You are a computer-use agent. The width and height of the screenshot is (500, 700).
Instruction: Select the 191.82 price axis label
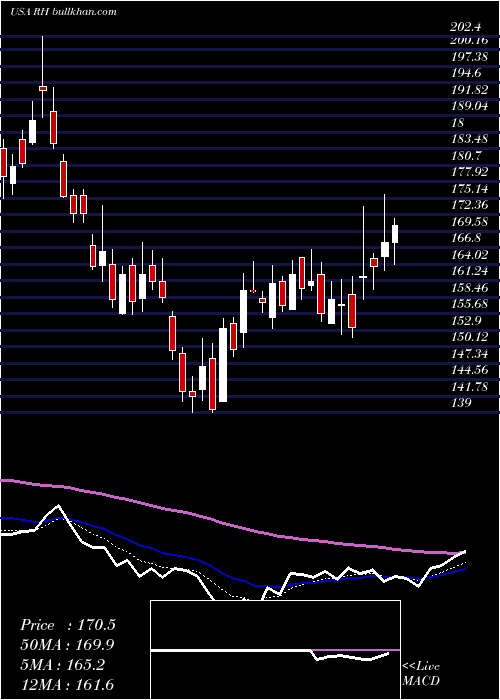(x=468, y=90)
